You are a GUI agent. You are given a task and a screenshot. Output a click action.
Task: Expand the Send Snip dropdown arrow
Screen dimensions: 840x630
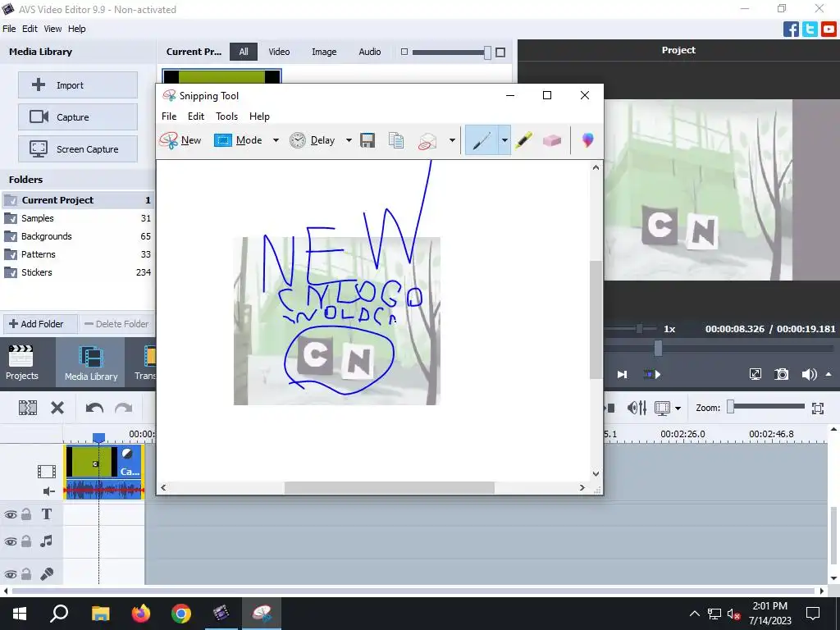tap(452, 140)
